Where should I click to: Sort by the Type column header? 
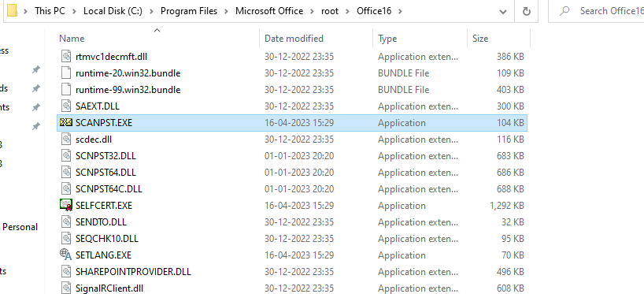coord(387,39)
